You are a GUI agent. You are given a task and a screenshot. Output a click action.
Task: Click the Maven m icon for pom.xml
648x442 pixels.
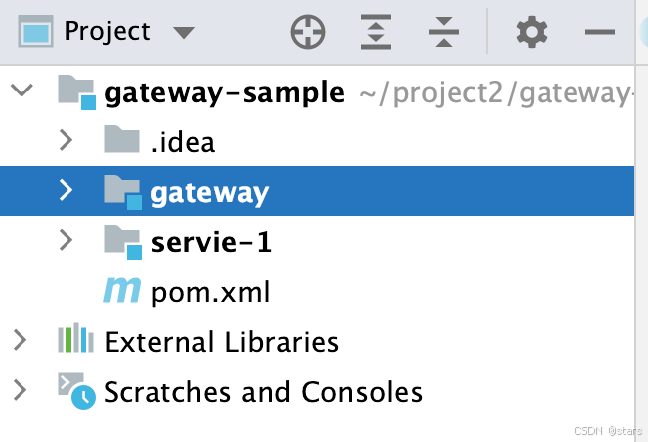122,290
